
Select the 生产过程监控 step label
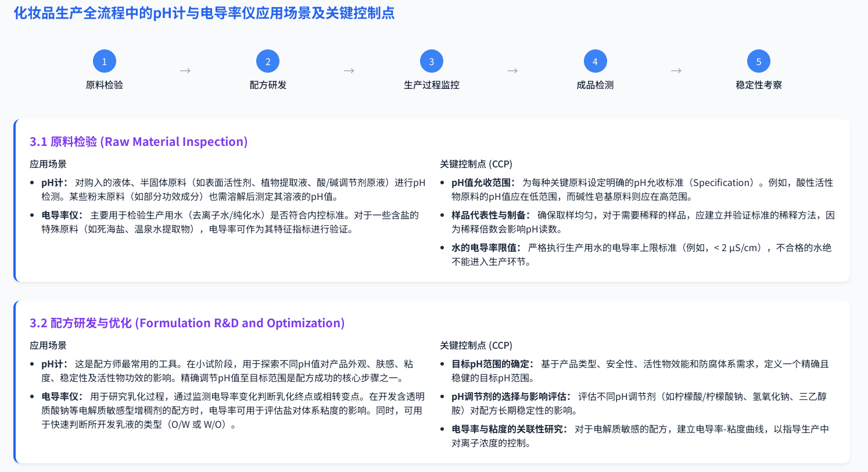(432, 85)
